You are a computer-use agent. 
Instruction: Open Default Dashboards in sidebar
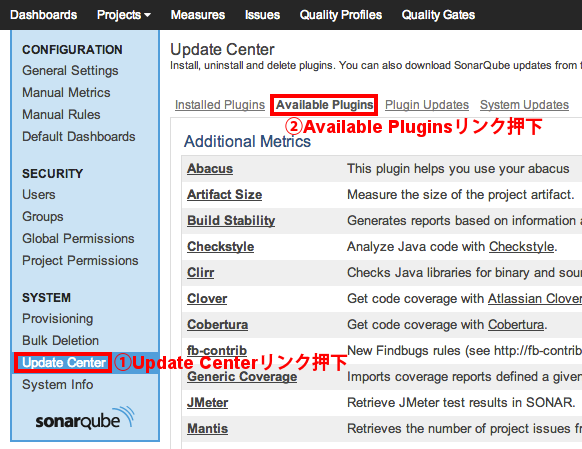point(79,137)
